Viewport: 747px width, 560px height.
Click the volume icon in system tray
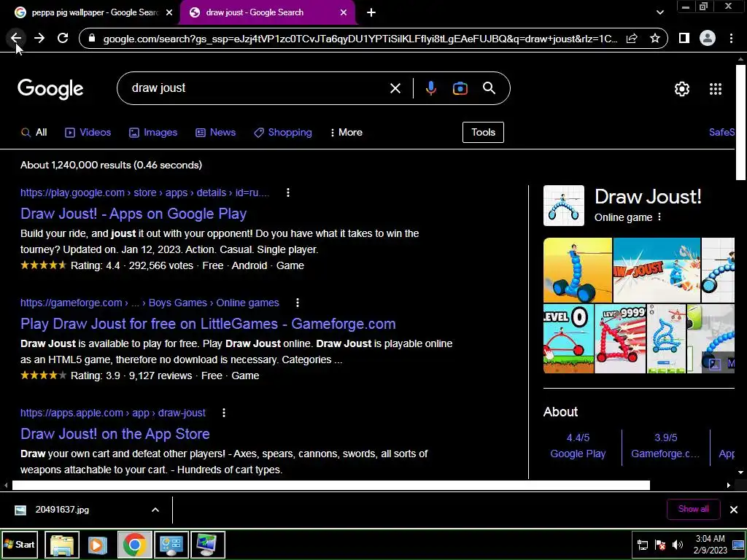pos(678,545)
